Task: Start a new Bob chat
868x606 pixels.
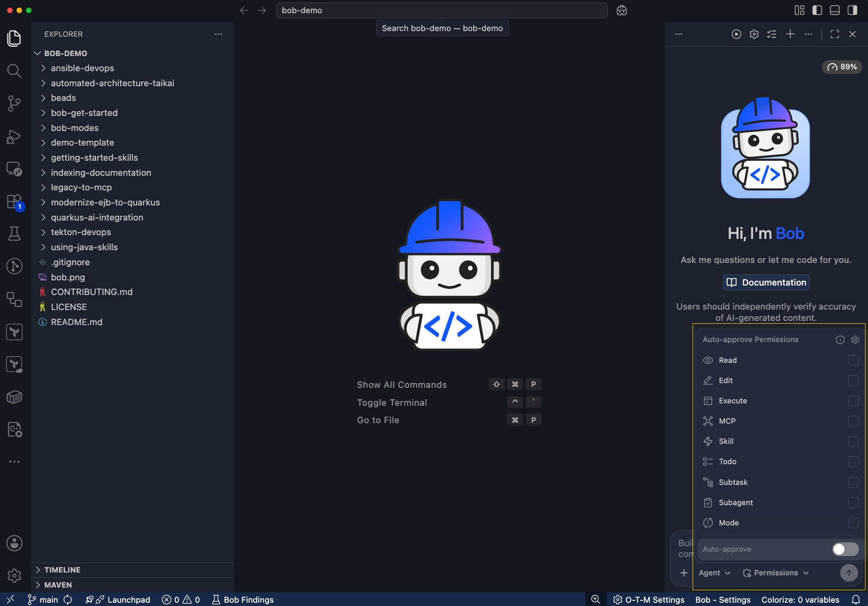Action: 790,34
